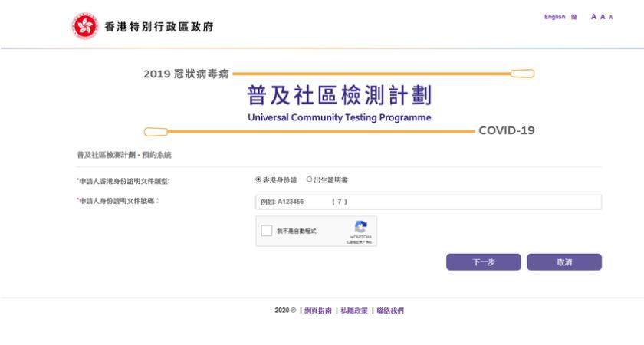The height and width of the screenshot is (345, 644).
Task: Set text size to smallest A
Action: (610, 17)
